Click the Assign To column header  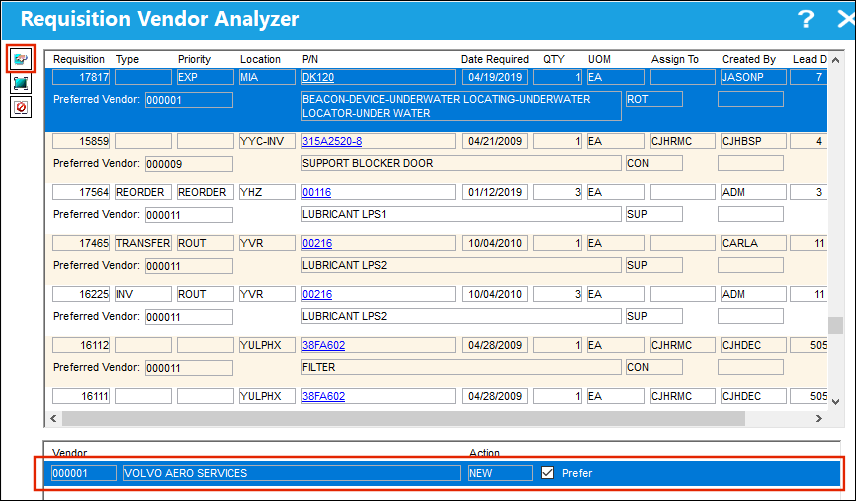pos(674,59)
